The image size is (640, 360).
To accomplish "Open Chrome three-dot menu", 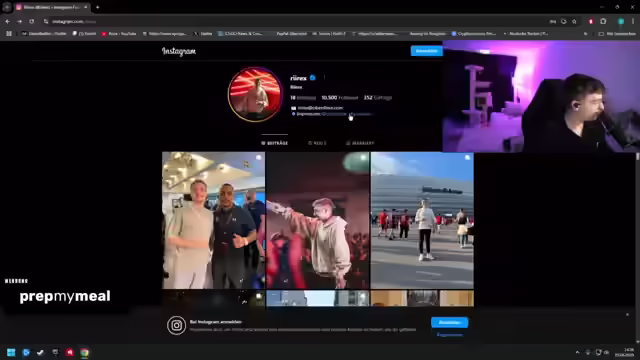I will 633,21.
